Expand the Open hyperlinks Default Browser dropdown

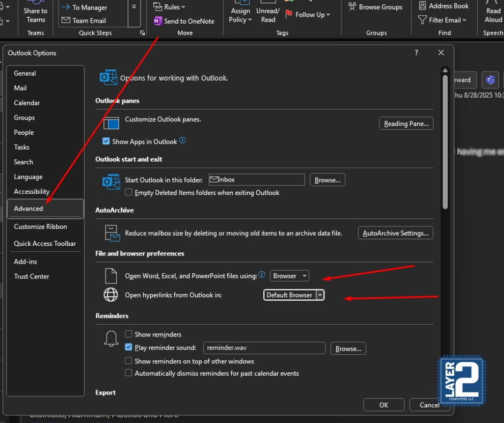[x=320, y=295]
